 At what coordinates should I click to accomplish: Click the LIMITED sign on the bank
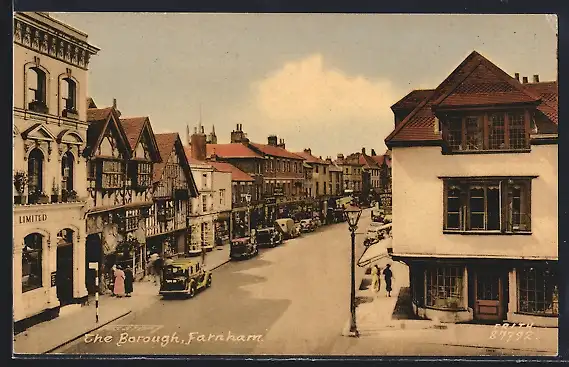[33, 219]
